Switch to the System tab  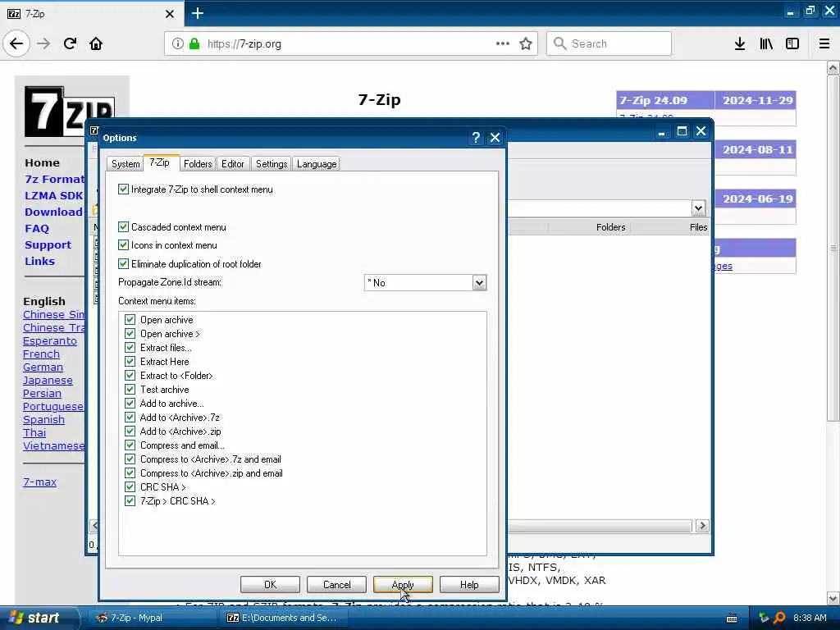(x=126, y=164)
